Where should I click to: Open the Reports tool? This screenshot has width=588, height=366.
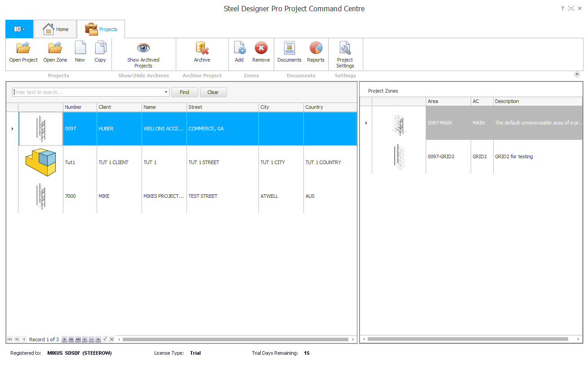[x=316, y=48]
